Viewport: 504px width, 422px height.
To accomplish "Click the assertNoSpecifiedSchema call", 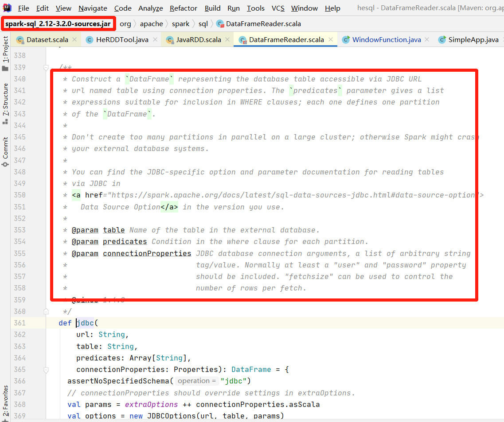I will coord(118,381).
